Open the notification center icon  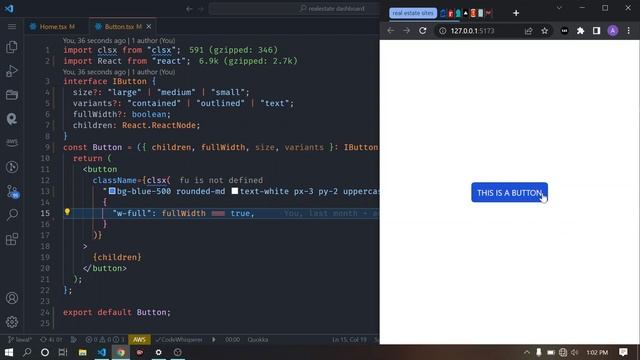point(623,352)
